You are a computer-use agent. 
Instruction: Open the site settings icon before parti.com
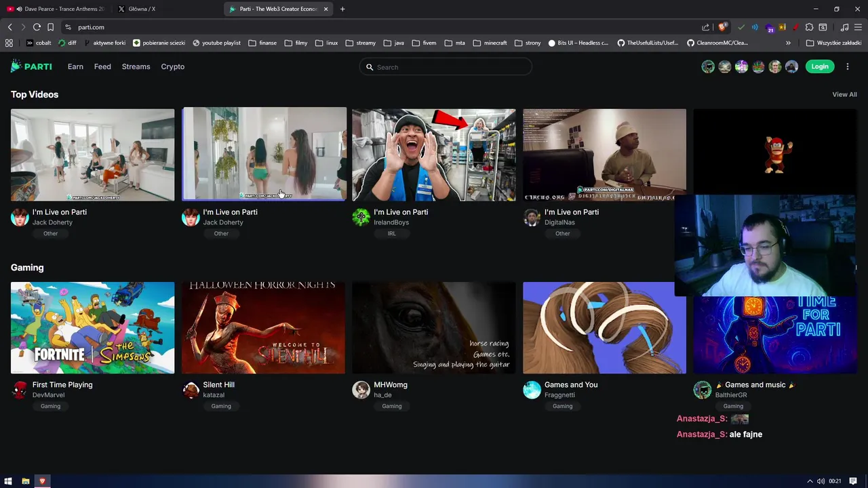click(68, 27)
